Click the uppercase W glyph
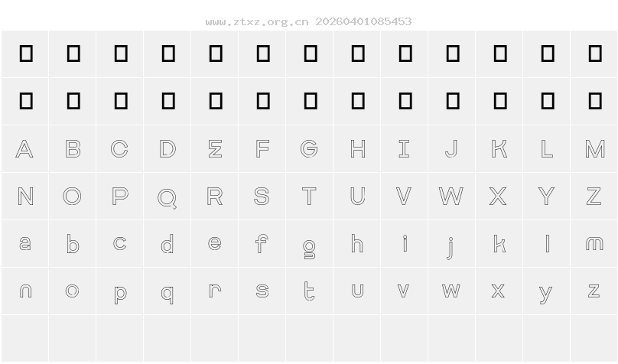Viewport: 618px width, 364px height. tap(451, 197)
